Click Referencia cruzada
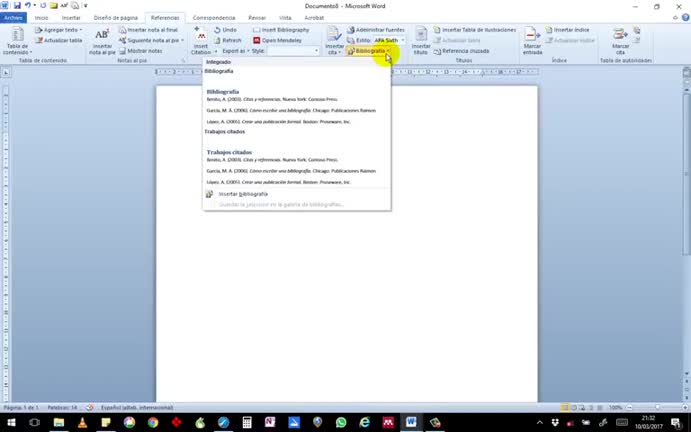This screenshot has width=691, height=432. tap(461, 51)
